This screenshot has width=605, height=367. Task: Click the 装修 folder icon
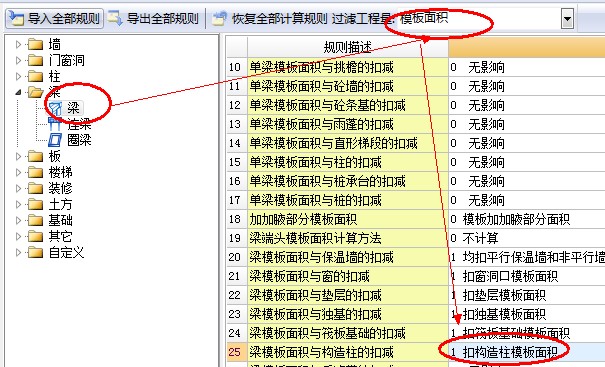click(x=35, y=188)
